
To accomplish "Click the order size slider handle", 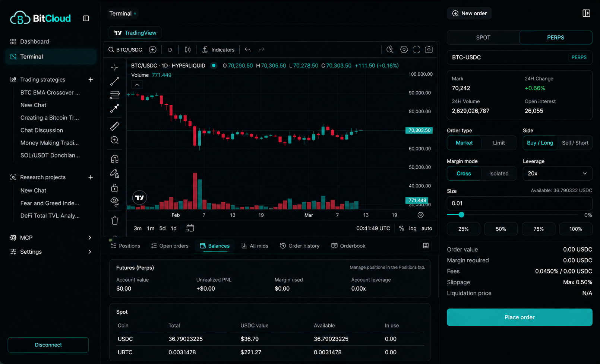I will click(461, 215).
